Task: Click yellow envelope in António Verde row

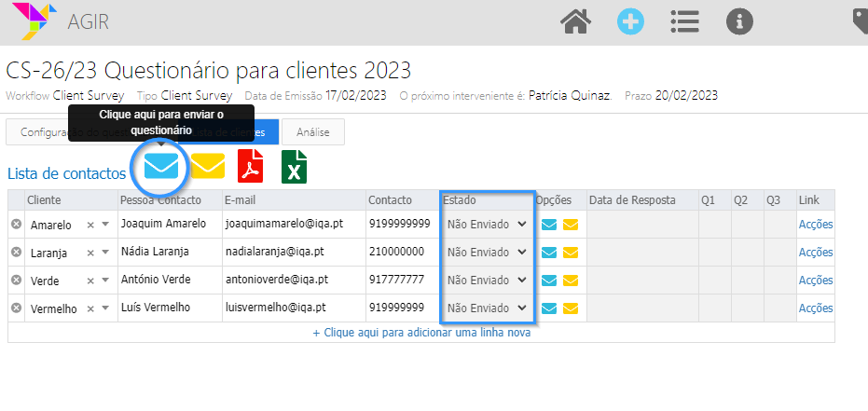Action: tap(571, 281)
